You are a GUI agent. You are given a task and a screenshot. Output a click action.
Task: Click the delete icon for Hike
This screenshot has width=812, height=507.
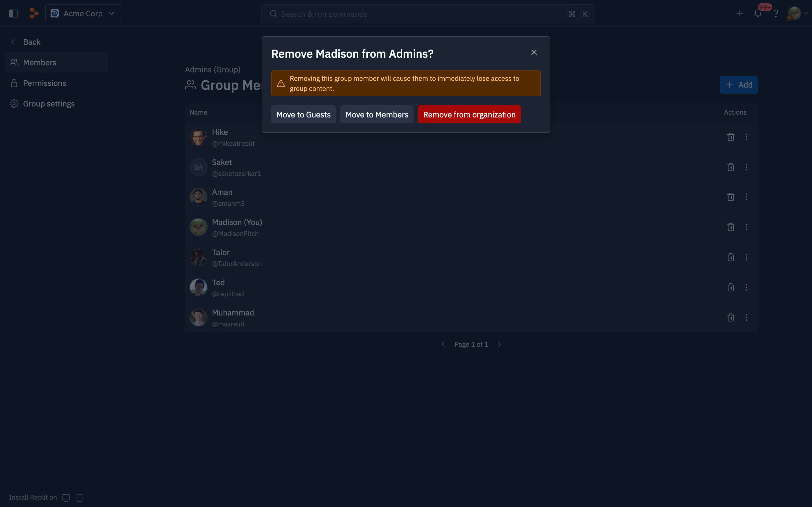click(731, 137)
